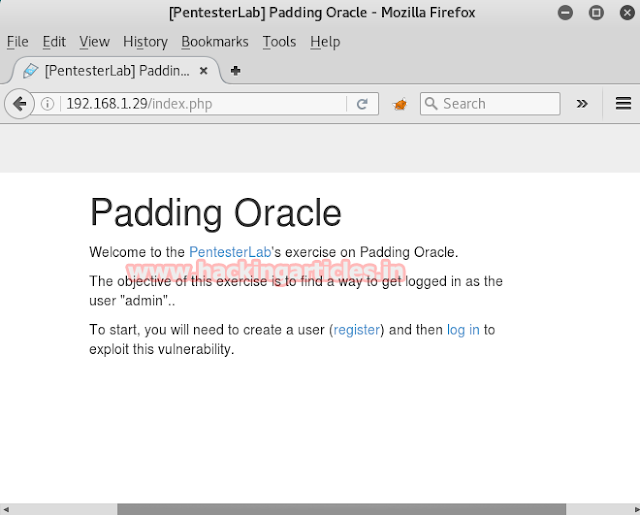Open the hamburger menu
The width and height of the screenshot is (640, 515).
coord(623,103)
